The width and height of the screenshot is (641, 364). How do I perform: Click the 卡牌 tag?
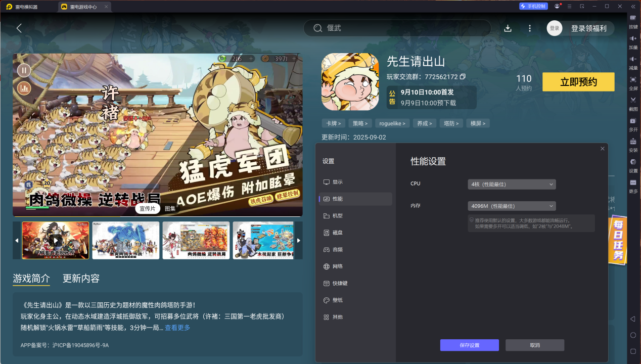click(x=334, y=123)
